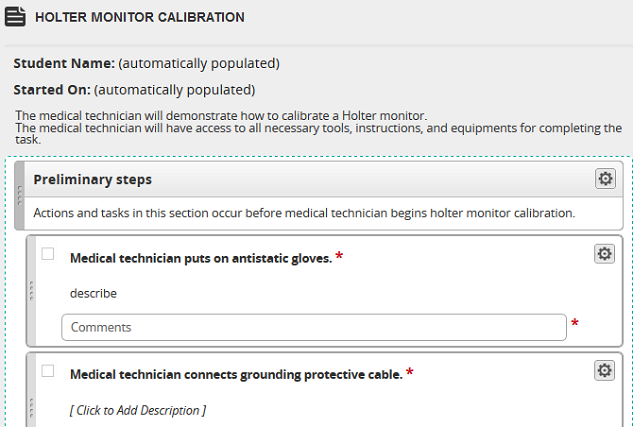Click the Started On field label
This screenshot has width=635, height=429.
click(x=52, y=90)
